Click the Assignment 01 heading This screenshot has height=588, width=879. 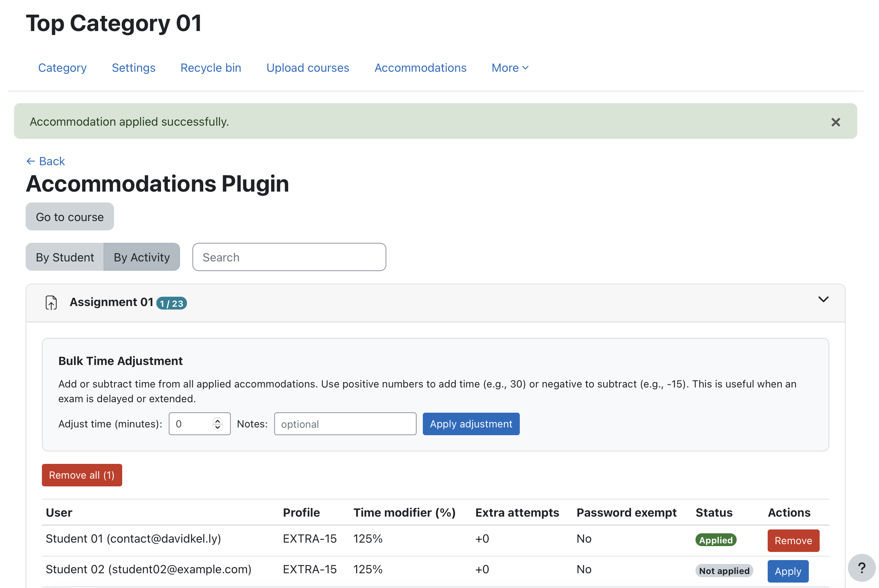click(111, 302)
